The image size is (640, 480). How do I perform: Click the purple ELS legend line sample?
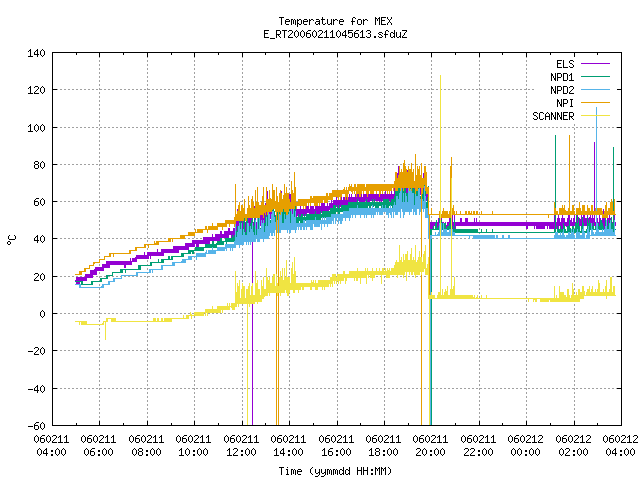click(x=595, y=64)
